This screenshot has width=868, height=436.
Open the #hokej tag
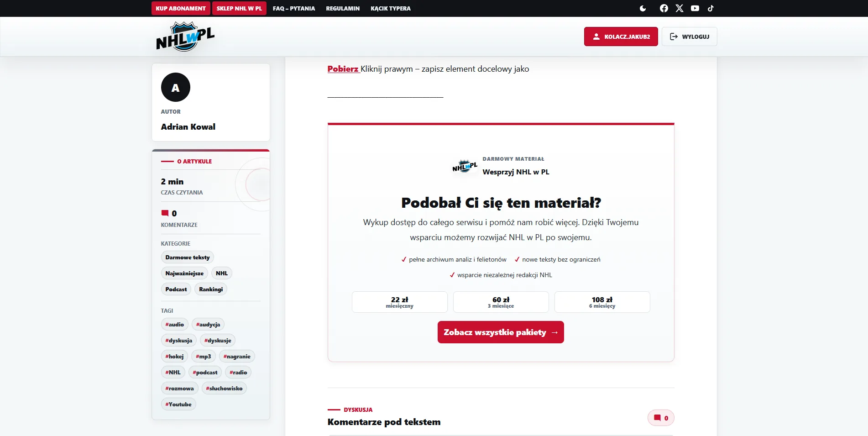click(174, 357)
